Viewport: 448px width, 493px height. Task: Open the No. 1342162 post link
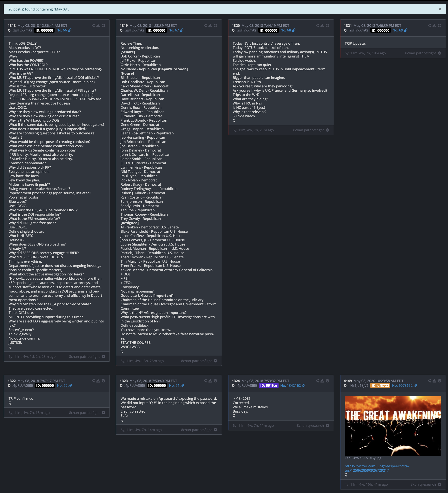click(293, 385)
